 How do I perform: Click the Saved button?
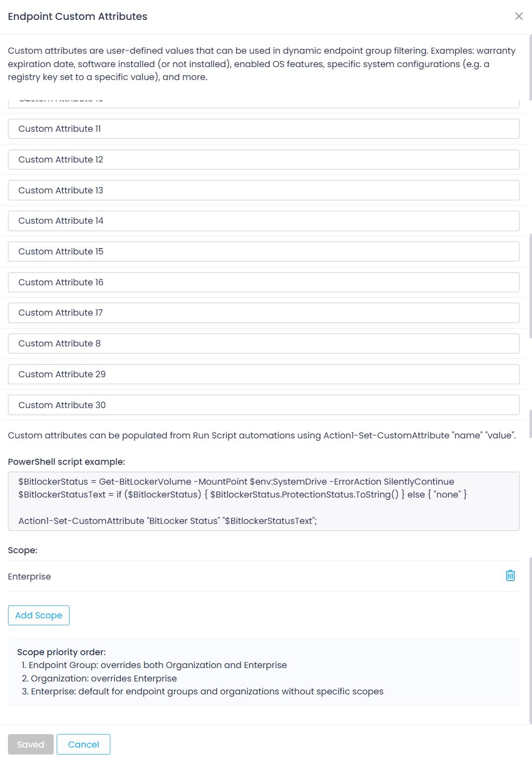pyautogui.click(x=30, y=744)
